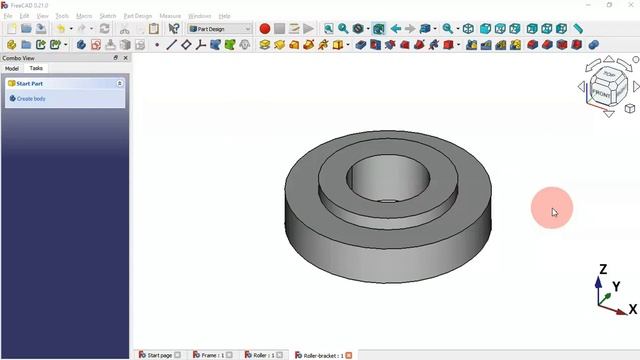
Task: Create a datum point
Action: coord(157,44)
